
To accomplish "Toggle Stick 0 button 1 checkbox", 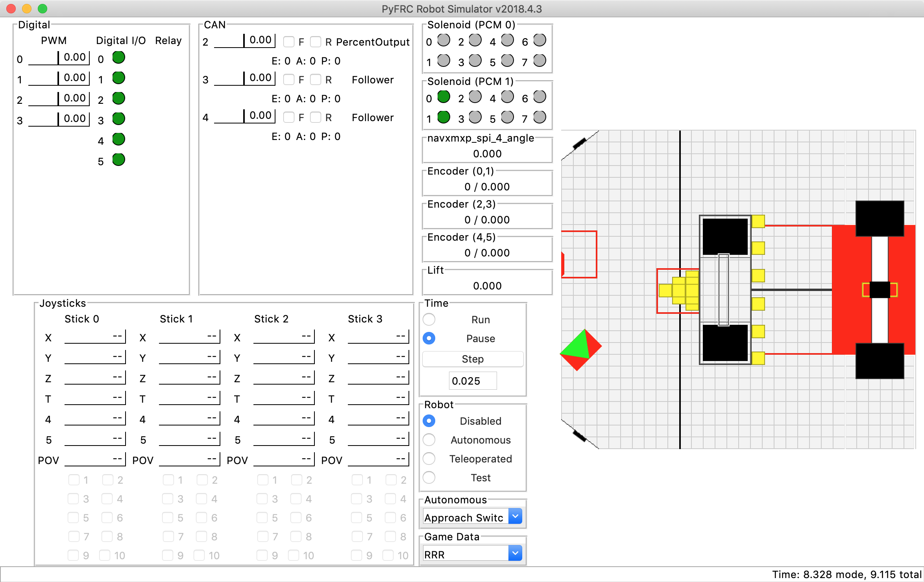I will coord(74,480).
